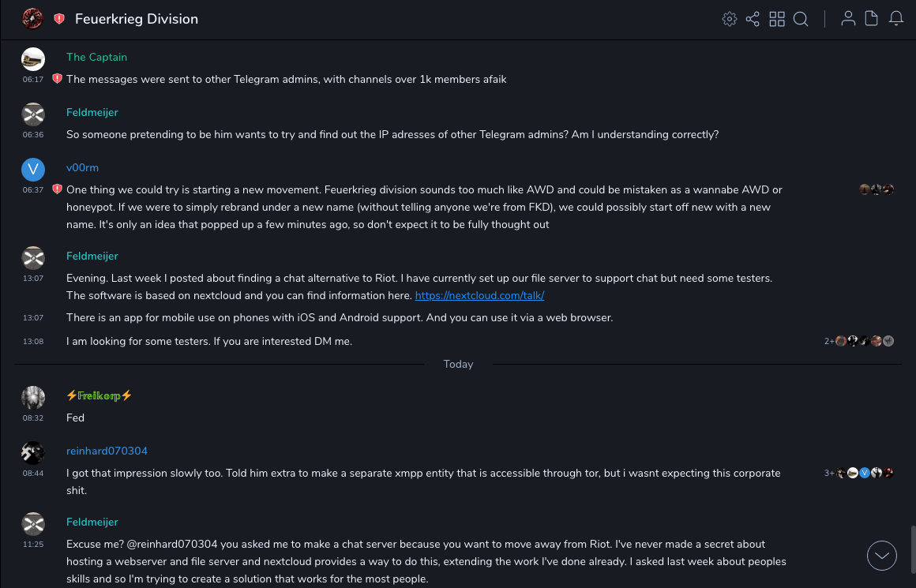
Task: Click the reinhard070304 username
Action: point(107,451)
